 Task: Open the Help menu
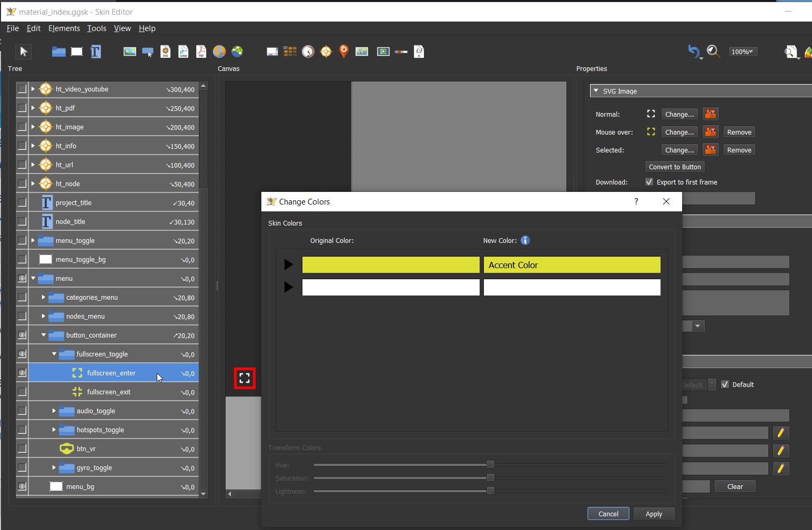pos(147,28)
